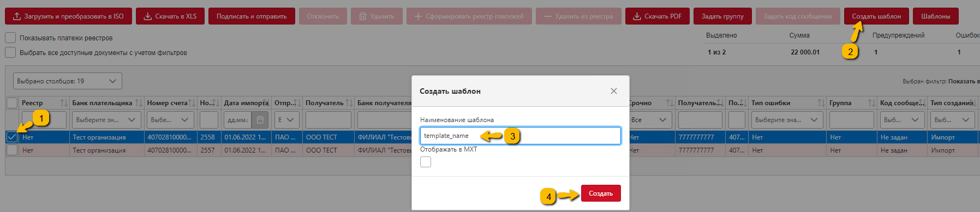Click the Наименование шаблона input field
This screenshot has width=980, height=212.
[521, 136]
